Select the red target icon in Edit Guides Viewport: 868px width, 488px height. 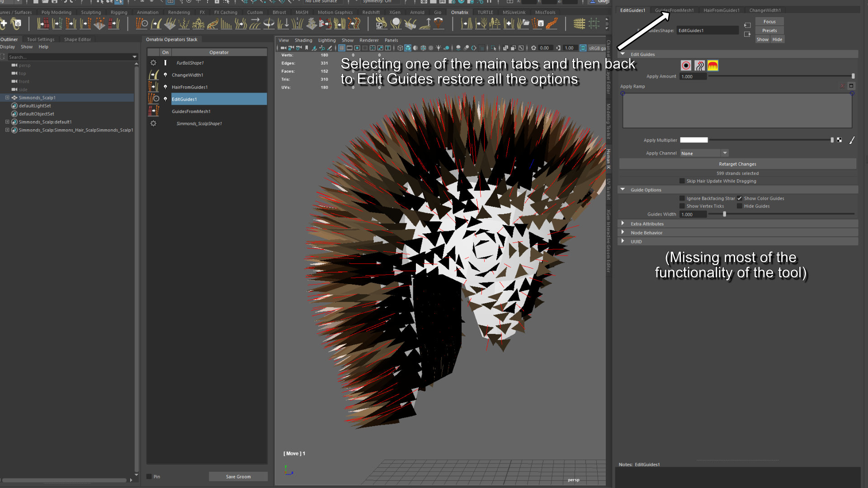tap(686, 66)
